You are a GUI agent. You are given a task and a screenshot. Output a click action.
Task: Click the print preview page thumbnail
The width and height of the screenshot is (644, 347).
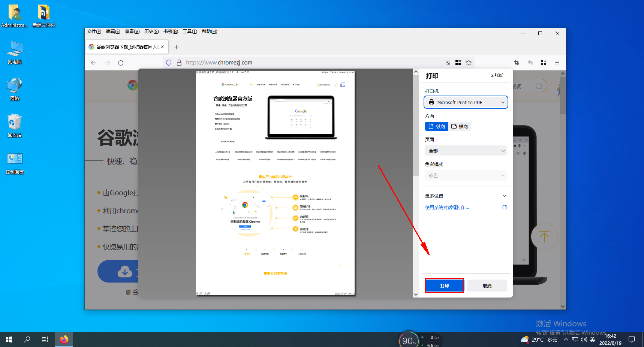tap(275, 183)
